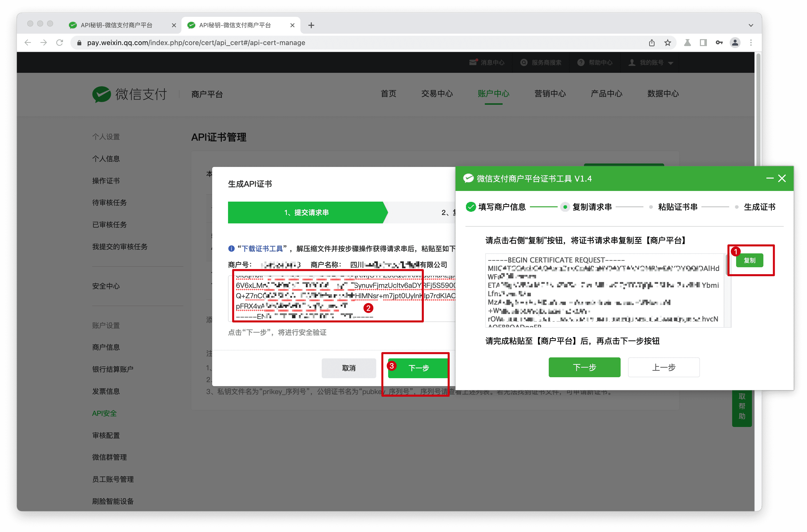
Task: Open the 帮助中心 question icon
Action: point(580,62)
